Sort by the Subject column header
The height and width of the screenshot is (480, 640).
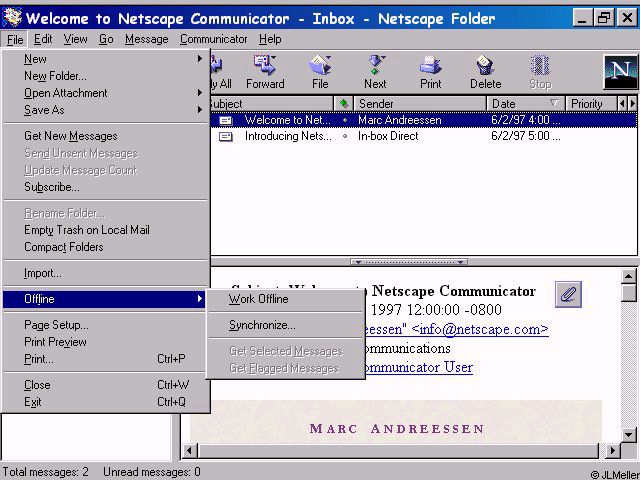[272, 104]
